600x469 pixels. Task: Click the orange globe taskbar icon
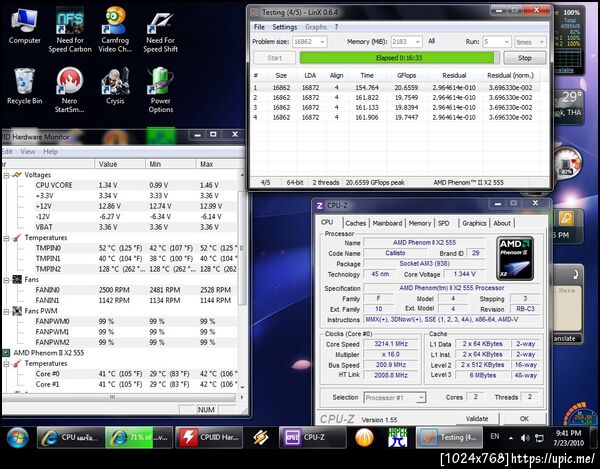pos(364,437)
